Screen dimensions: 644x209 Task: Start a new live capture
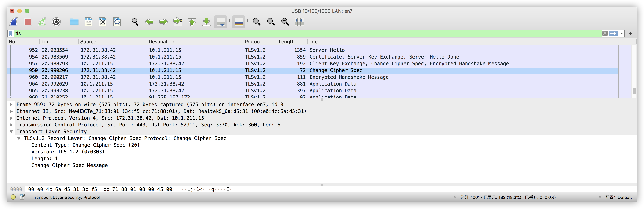[x=14, y=22]
